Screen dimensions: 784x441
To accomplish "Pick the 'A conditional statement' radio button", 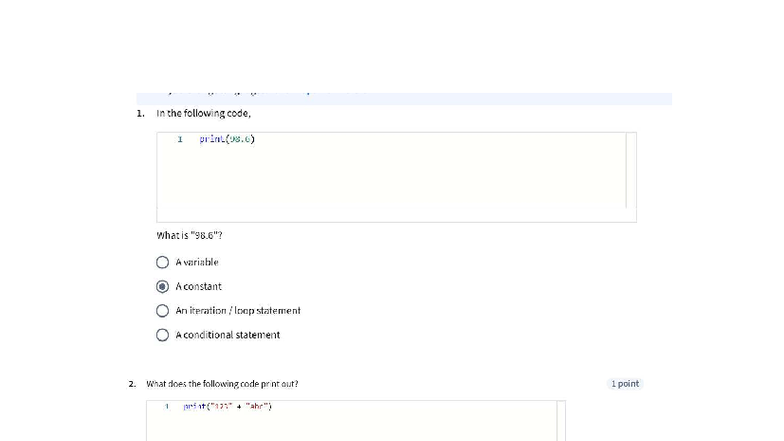I will pyautogui.click(x=162, y=335).
